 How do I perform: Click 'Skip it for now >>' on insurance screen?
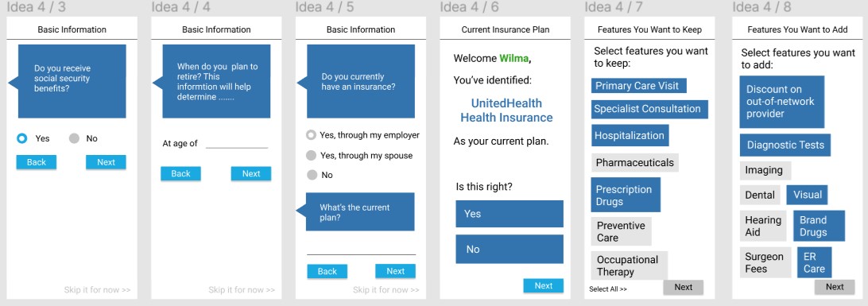(386, 289)
